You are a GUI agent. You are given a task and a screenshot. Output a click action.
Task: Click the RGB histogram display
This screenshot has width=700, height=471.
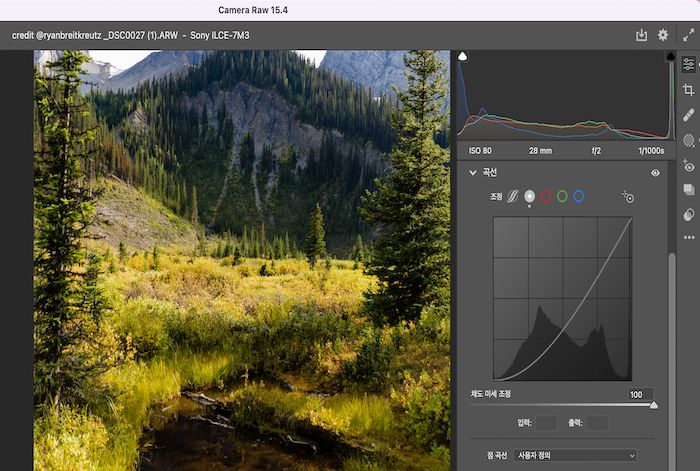(566, 95)
